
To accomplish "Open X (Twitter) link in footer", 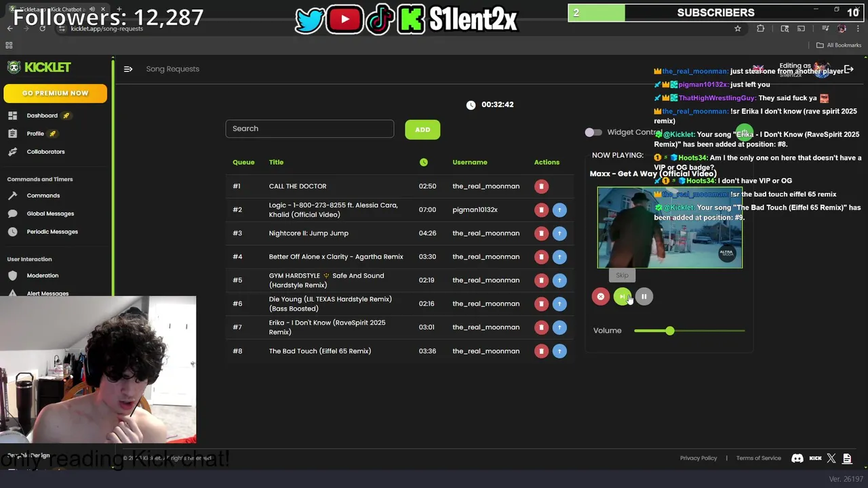I will [x=831, y=458].
